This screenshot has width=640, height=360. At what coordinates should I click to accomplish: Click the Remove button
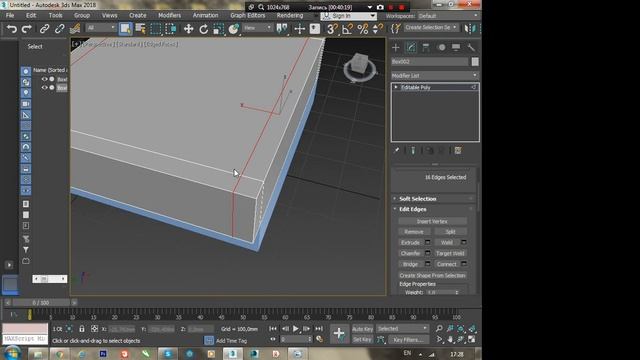(414, 232)
